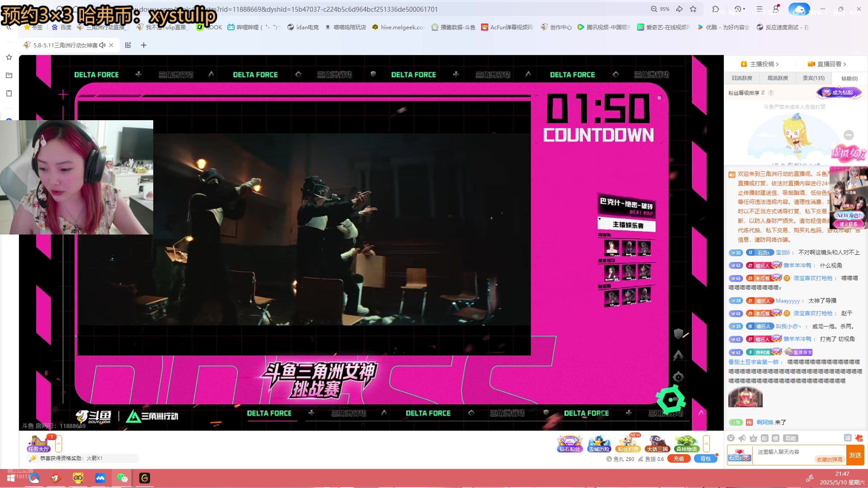Open the 背包 backpack button
868x488 pixels.
point(706,459)
